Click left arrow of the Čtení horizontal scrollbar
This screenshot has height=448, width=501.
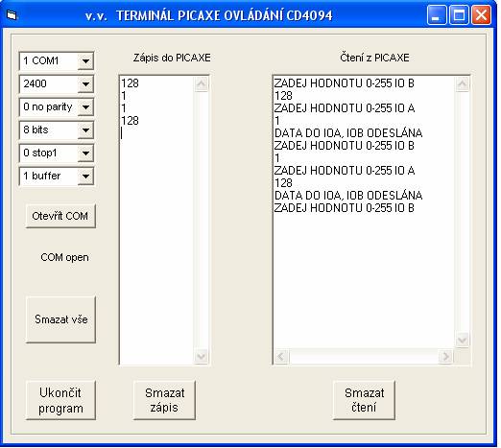point(281,356)
